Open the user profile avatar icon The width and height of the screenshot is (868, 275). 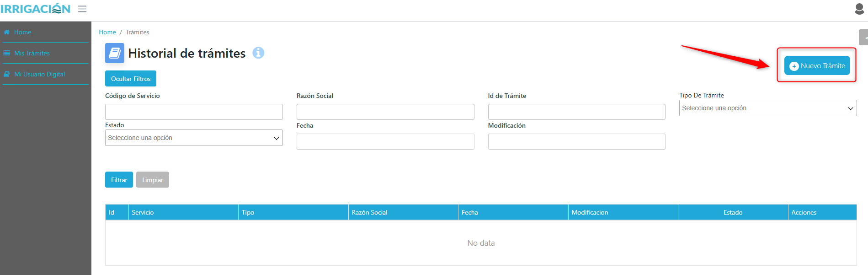[859, 9]
